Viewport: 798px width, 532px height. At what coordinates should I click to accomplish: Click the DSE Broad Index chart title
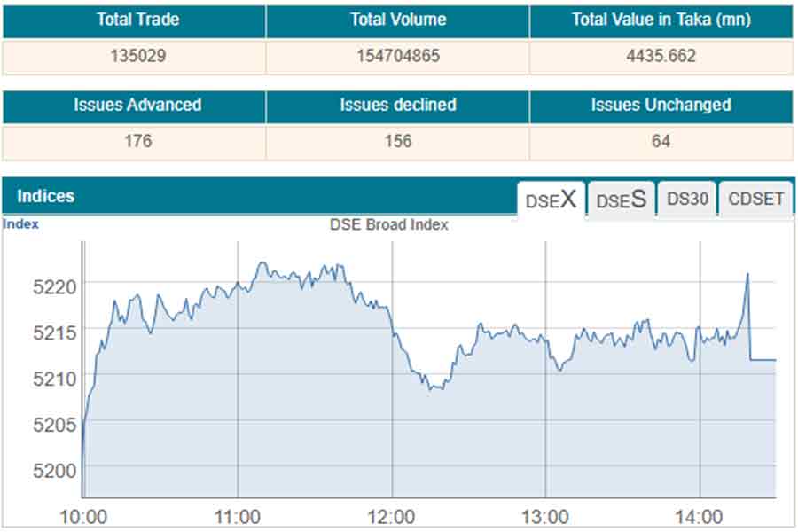tap(388, 224)
